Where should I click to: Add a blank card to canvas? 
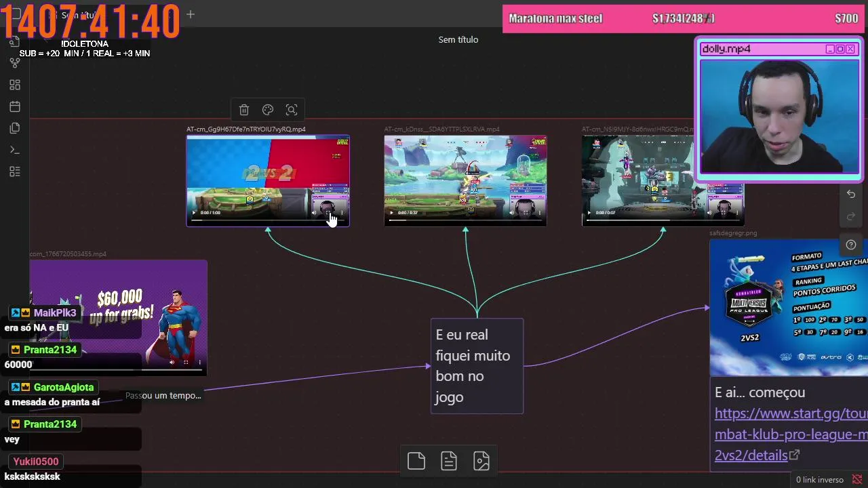pos(416,461)
